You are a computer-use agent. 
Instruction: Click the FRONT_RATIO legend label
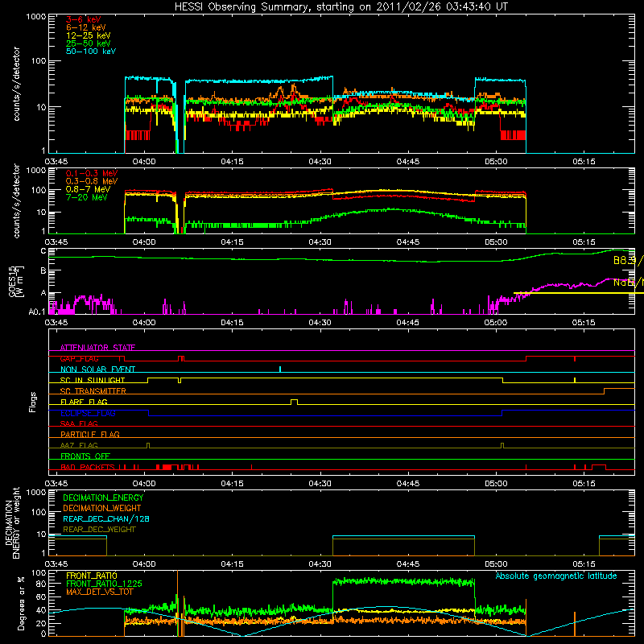[92, 576]
